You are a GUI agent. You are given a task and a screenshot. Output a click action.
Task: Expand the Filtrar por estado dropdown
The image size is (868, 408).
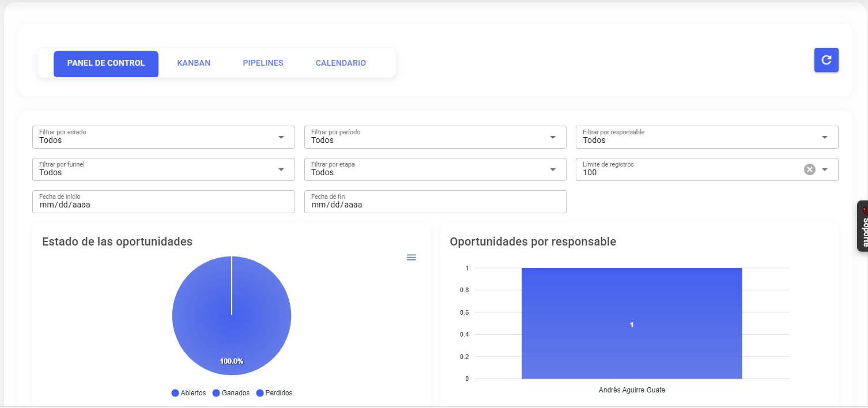[164, 137]
